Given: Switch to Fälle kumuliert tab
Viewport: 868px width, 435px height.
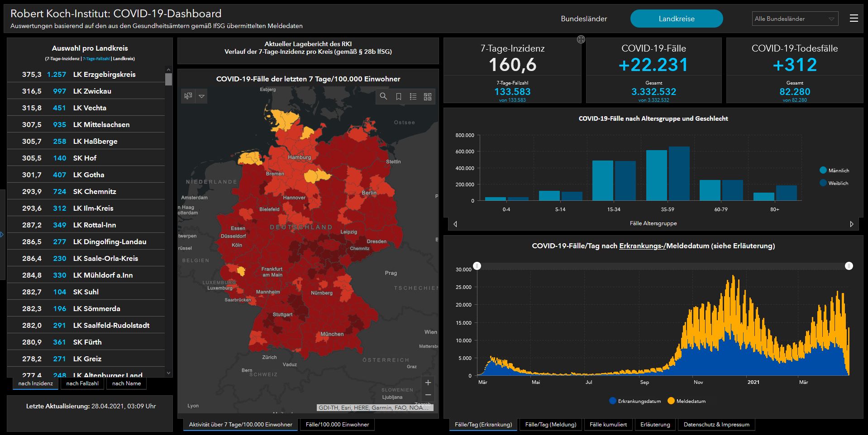Looking at the screenshot, I should click(x=608, y=425).
